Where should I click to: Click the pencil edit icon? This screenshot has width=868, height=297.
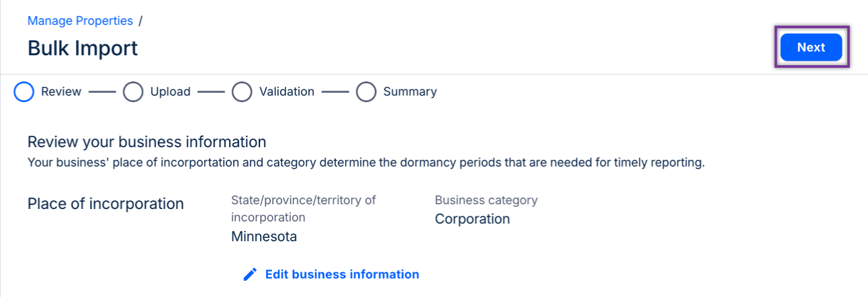click(x=250, y=274)
